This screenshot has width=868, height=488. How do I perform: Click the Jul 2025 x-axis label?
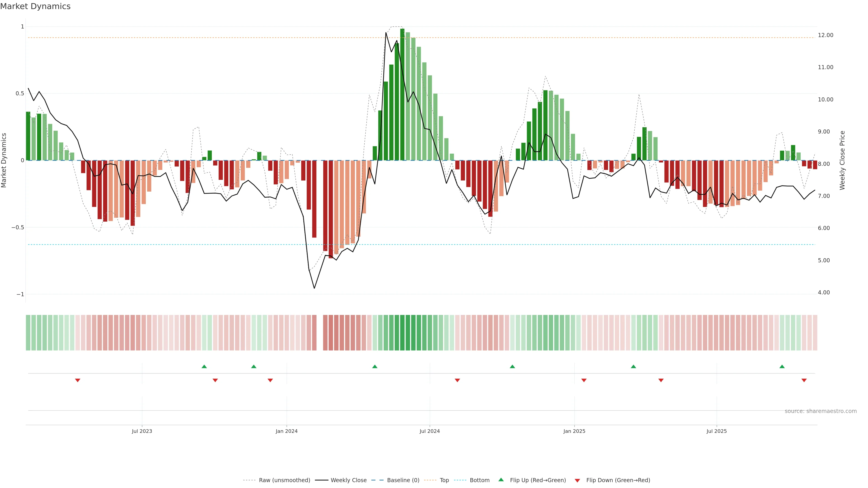[716, 431]
